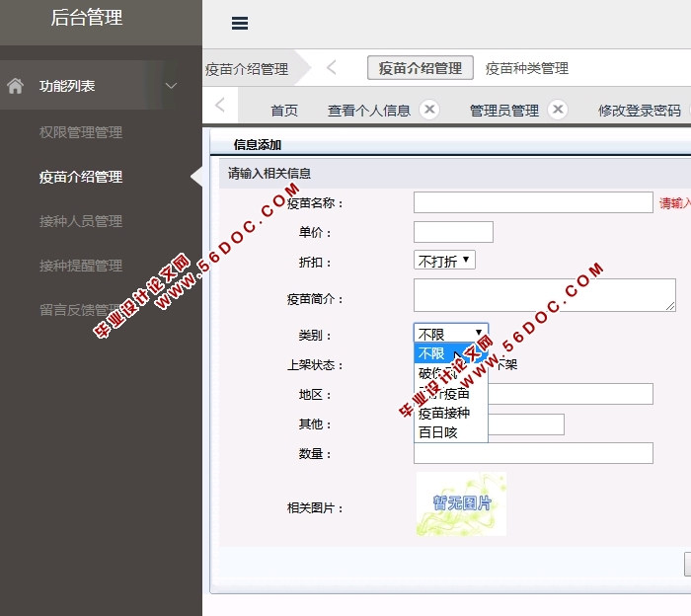Open the 类别 dropdown box
This screenshot has height=616, width=691.
pyautogui.click(x=450, y=334)
